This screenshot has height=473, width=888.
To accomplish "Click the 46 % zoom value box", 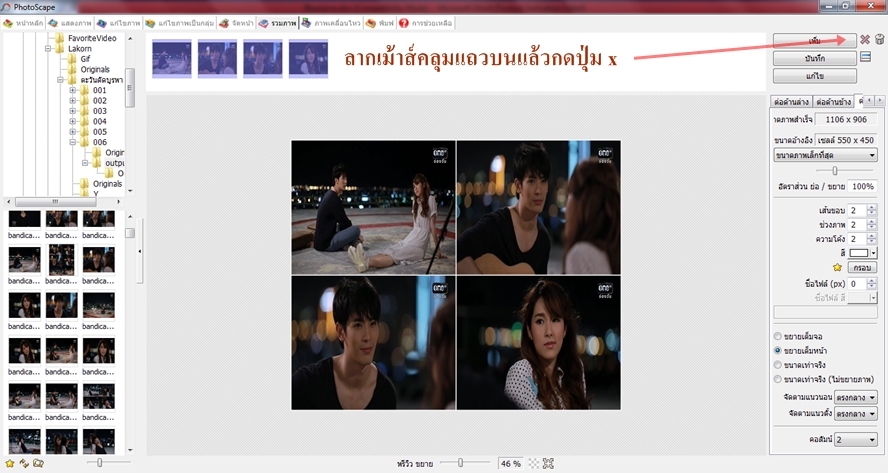I will point(511,463).
